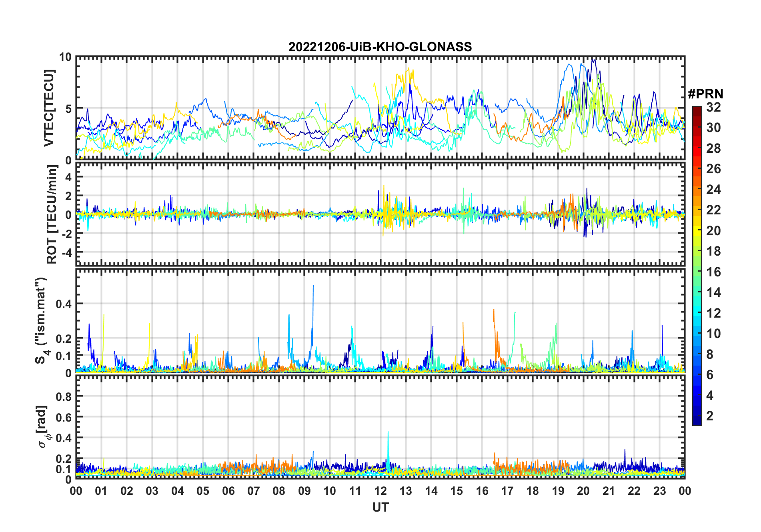Click ROT axis tick label -4
Screen dimensions: 761x532
pyautogui.click(x=67, y=252)
